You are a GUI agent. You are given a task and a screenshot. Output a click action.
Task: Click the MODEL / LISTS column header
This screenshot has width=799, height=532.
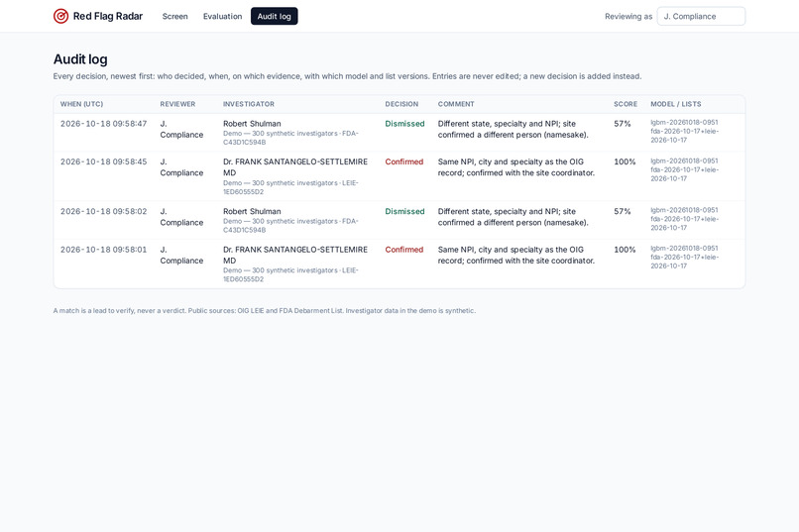pyautogui.click(x=676, y=104)
